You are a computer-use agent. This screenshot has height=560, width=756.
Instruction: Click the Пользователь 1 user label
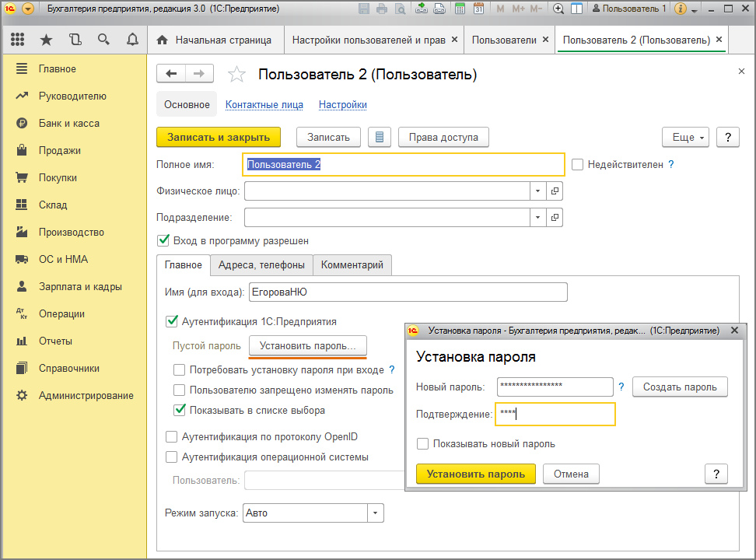629,9
